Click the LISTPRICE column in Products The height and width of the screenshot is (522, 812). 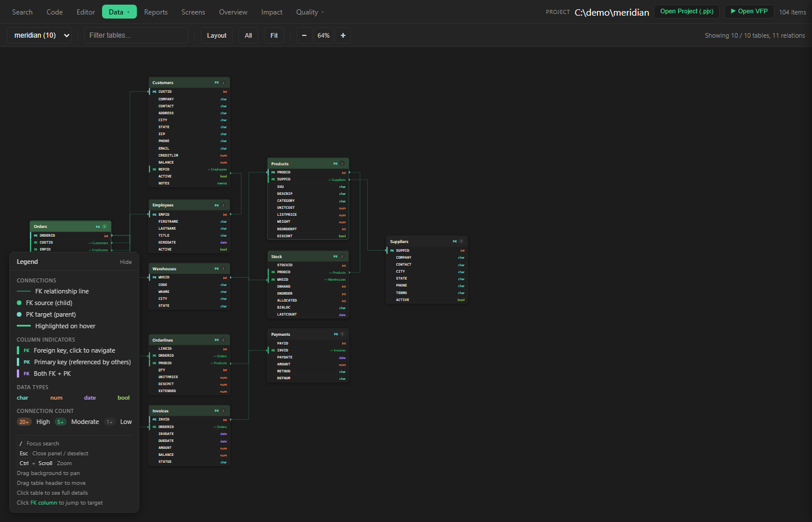308,215
